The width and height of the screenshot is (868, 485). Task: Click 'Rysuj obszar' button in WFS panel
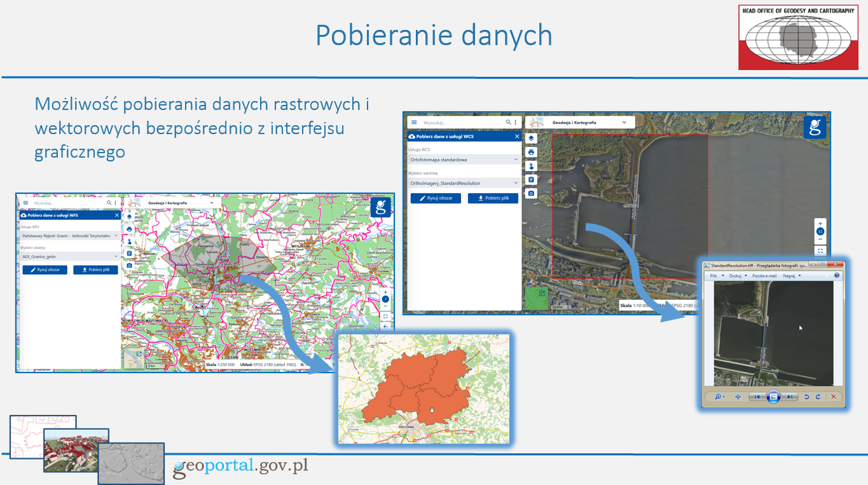[x=45, y=270]
